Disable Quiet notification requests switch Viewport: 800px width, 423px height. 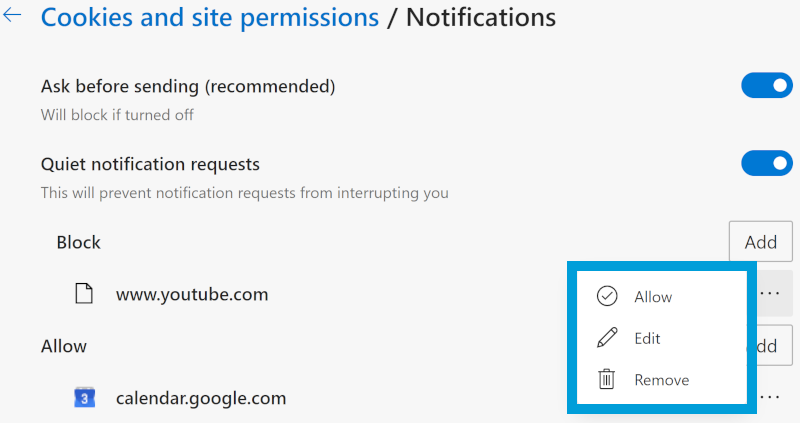(x=766, y=163)
